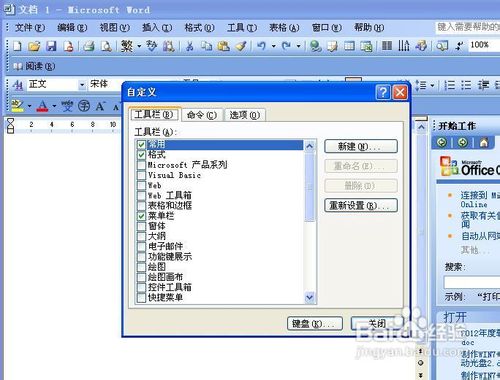Open the Tables and Borders icon

coord(332,46)
